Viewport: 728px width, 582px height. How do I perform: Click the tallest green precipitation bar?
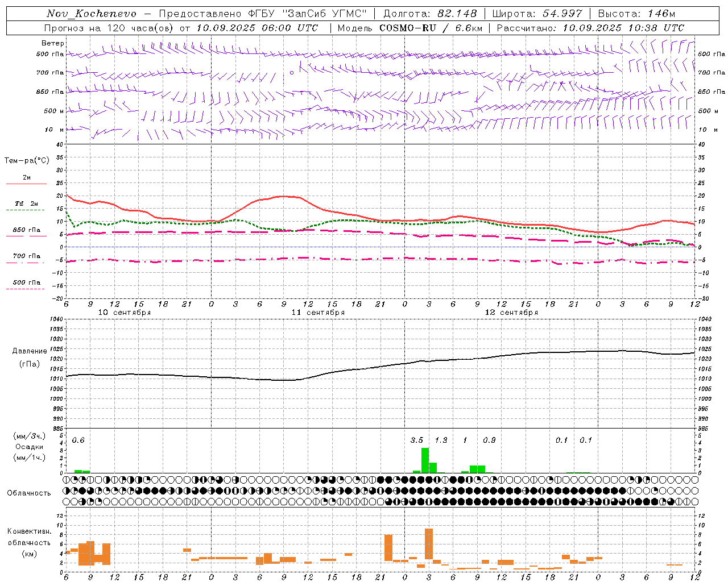pyautogui.click(x=425, y=460)
